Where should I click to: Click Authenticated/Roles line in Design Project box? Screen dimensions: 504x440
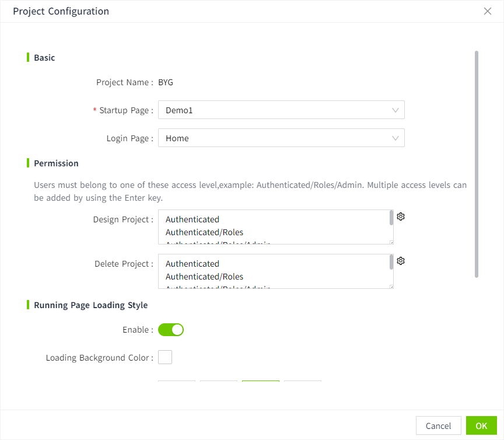click(204, 232)
